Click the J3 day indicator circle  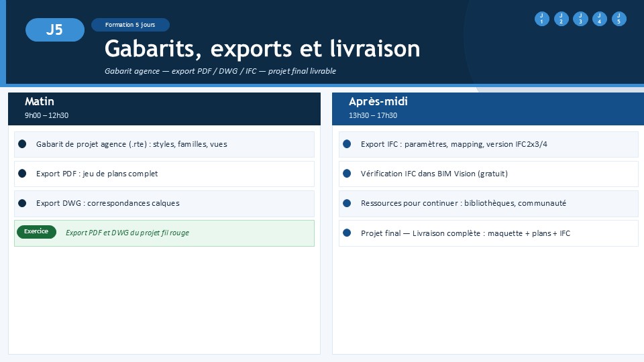(580, 19)
